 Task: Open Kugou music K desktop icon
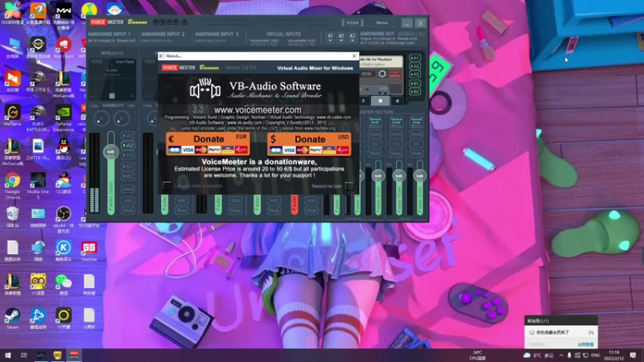(x=64, y=251)
